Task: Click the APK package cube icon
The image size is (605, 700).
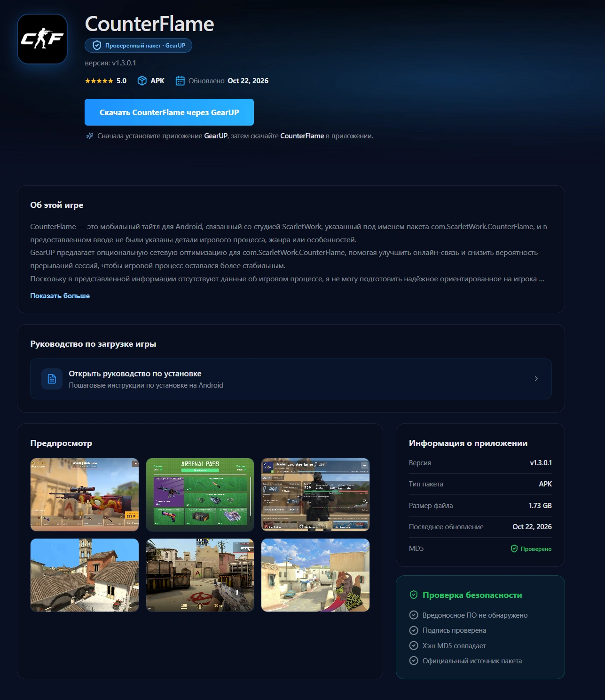Action: tap(142, 81)
